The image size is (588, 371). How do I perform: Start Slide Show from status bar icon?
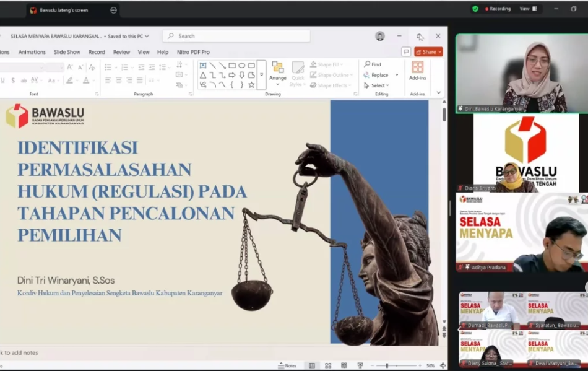point(360,365)
